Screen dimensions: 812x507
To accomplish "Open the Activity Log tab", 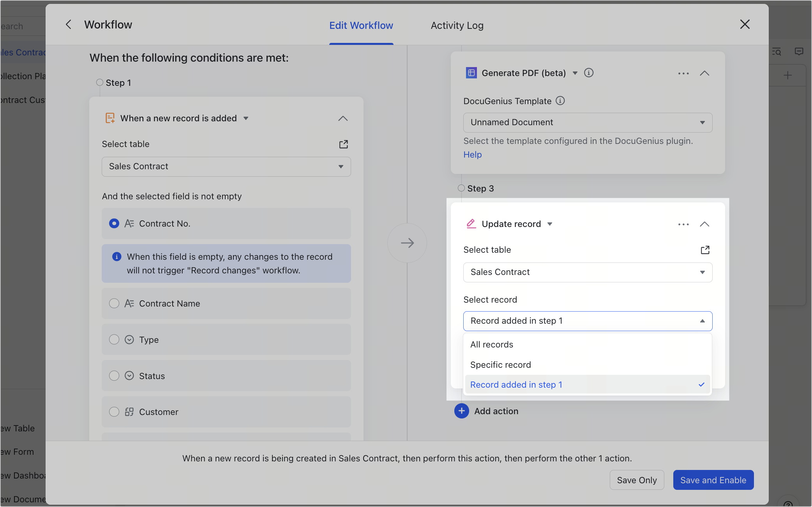I will (x=457, y=25).
